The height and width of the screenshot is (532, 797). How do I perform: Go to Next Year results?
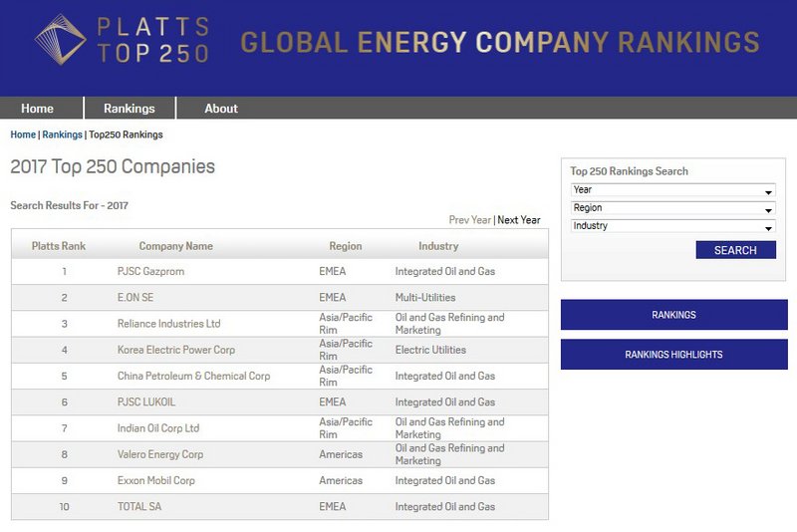point(519,220)
